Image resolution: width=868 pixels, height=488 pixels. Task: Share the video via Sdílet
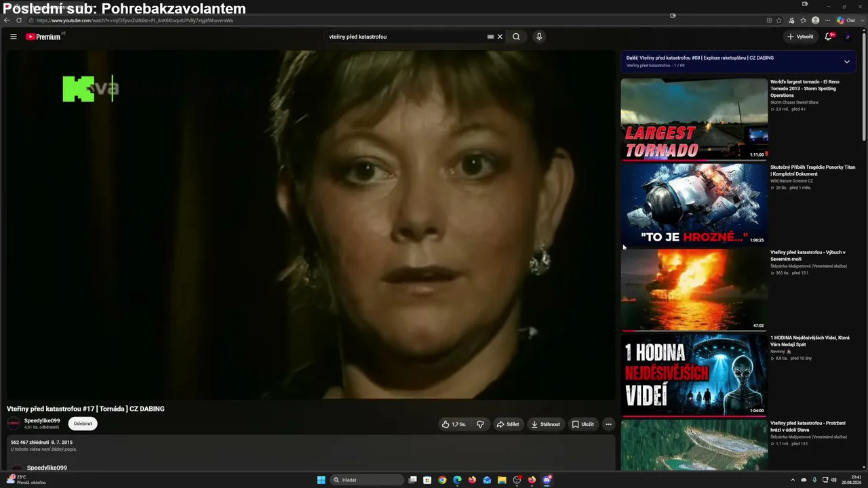click(508, 424)
